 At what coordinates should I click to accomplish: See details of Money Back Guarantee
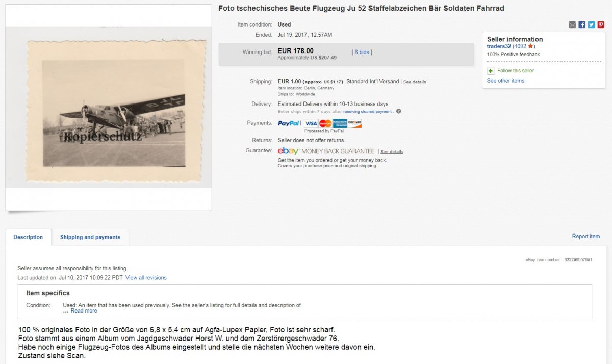pyautogui.click(x=392, y=152)
